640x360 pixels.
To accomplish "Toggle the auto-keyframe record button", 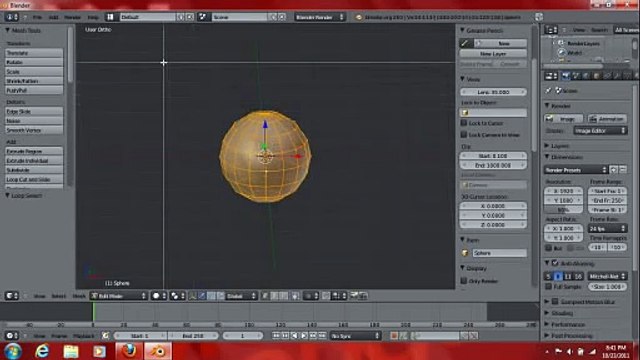I will click(x=394, y=336).
